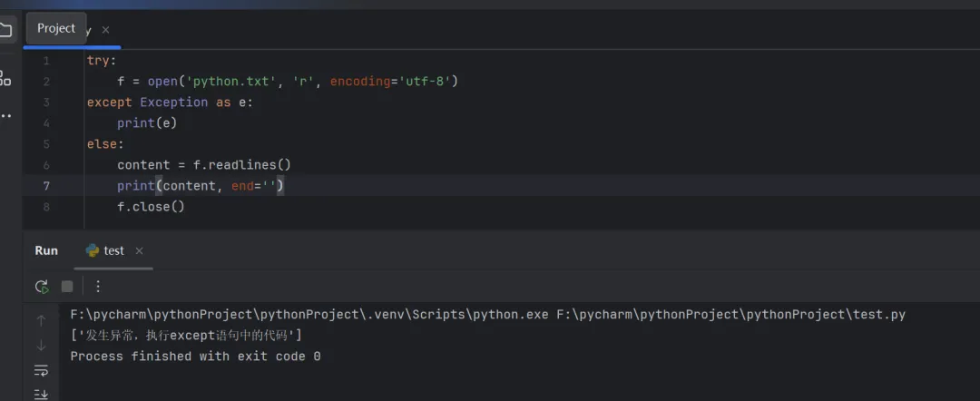Image resolution: width=980 pixels, height=401 pixels.
Task: Rerun the test script
Action: pyautogui.click(x=41, y=287)
